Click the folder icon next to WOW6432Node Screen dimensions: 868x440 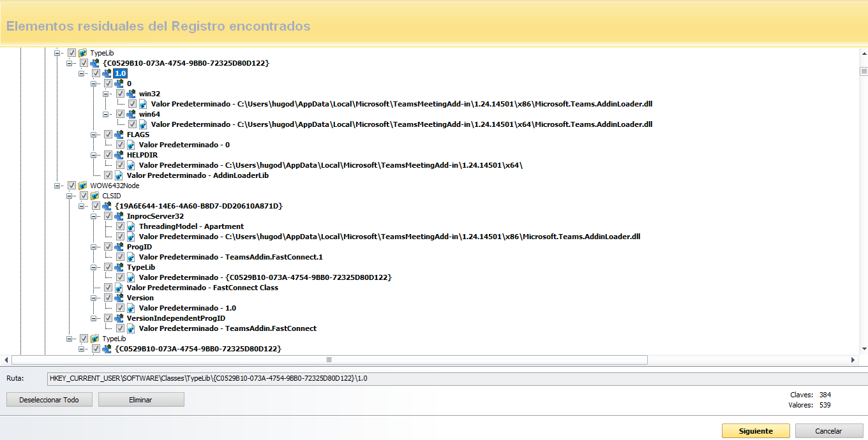[x=82, y=186]
